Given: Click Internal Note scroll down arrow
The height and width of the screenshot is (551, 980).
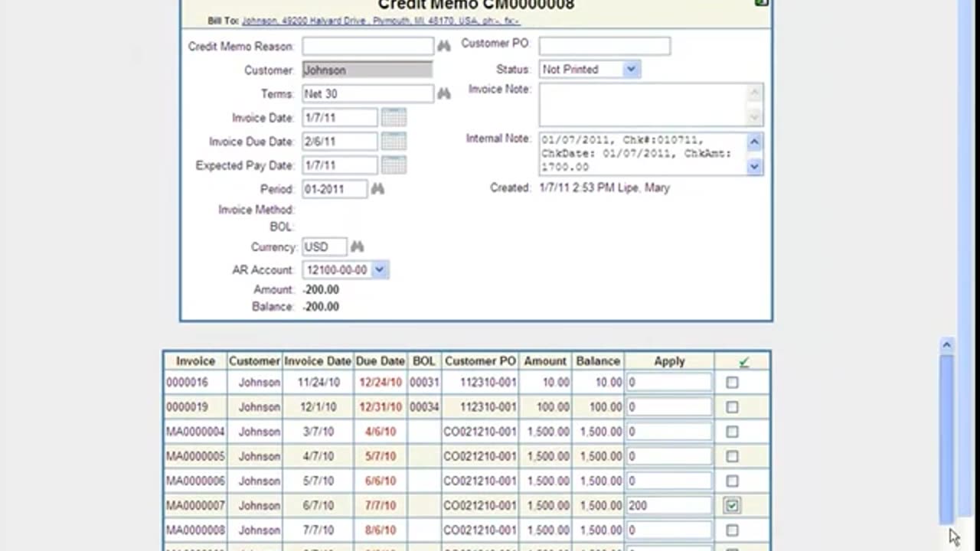Looking at the screenshot, I should (754, 166).
